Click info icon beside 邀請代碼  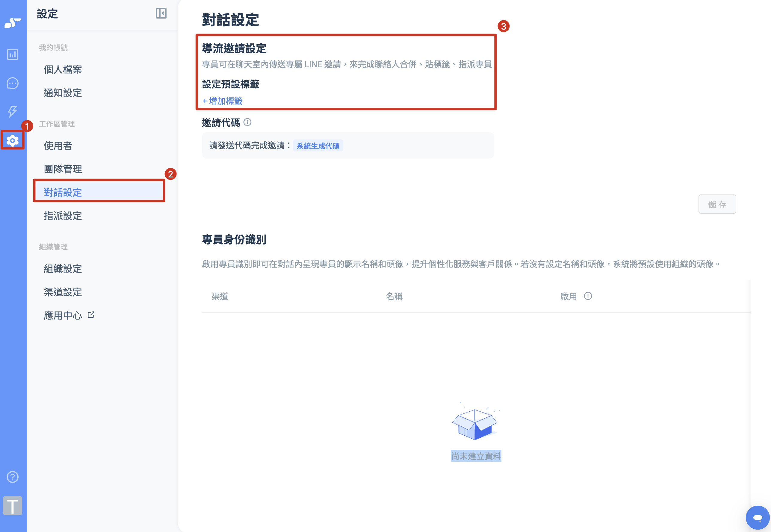click(247, 122)
